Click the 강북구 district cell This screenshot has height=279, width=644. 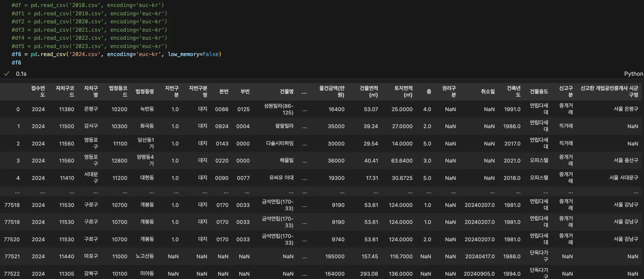pyautogui.click(x=91, y=273)
